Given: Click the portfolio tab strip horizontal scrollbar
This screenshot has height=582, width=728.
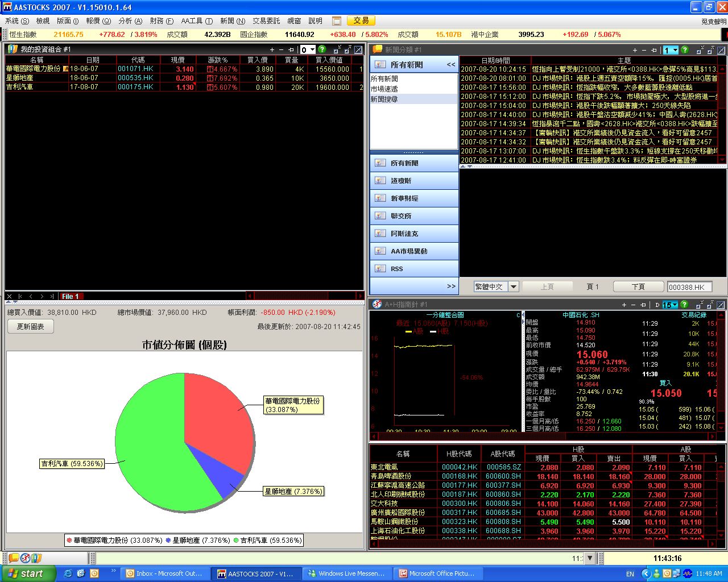Looking at the screenshot, I should tap(305, 296).
